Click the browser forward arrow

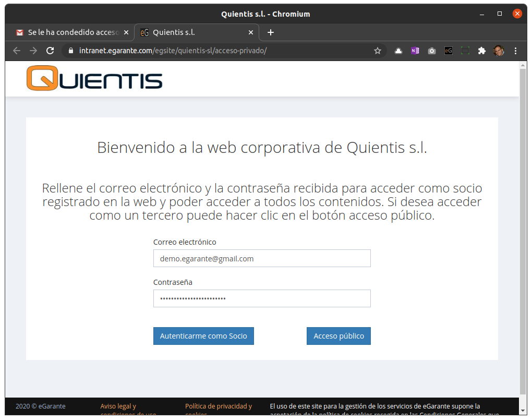pos(33,51)
